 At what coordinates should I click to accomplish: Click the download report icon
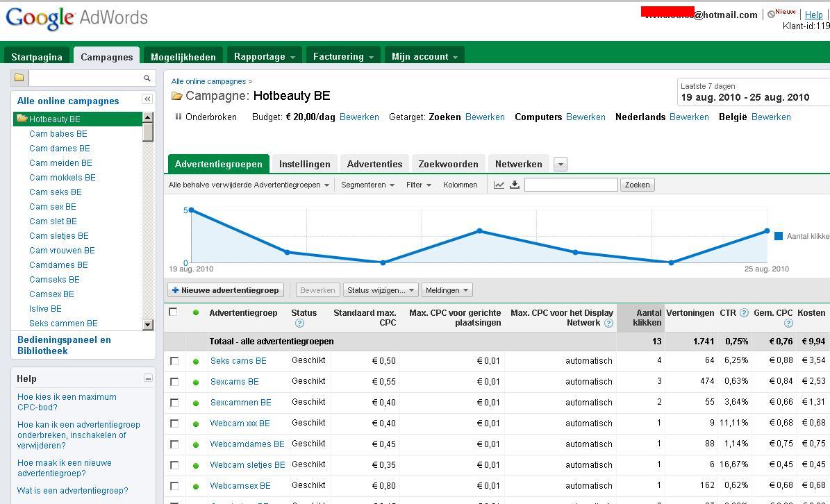(x=515, y=185)
